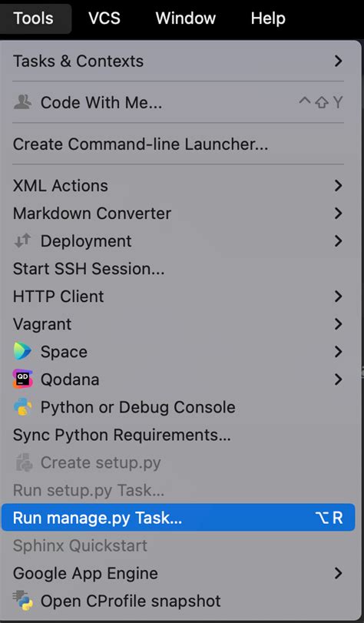
Task: Open the Markdown Converter submenu arrow
Action: [x=338, y=214]
